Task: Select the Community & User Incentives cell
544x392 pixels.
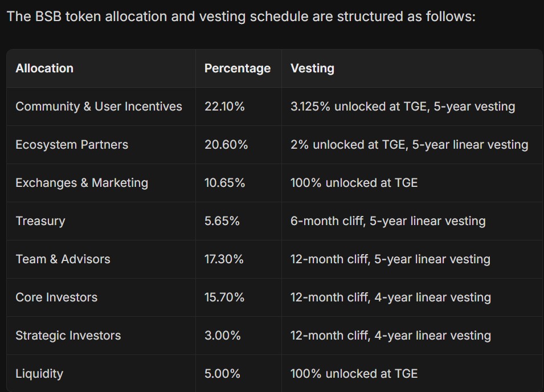Action: click(99, 107)
